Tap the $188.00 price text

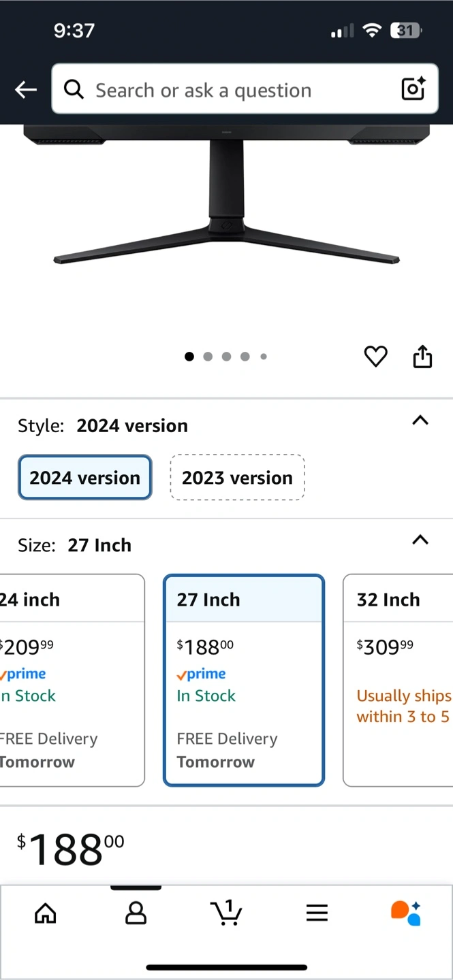tap(71, 849)
